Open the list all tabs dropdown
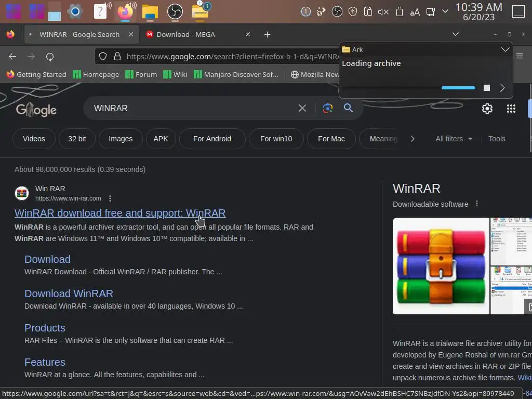Image resolution: width=532 pixels, height=399 pixels. (456, 34)
